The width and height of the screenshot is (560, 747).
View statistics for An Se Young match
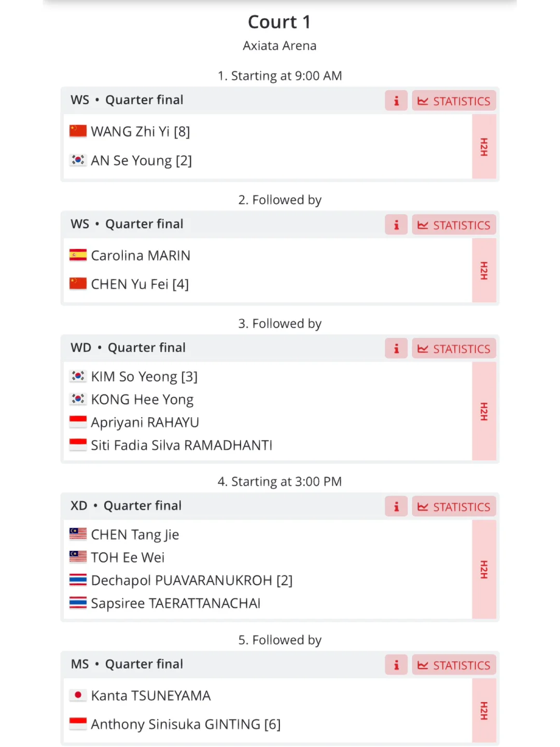click(x=454, y=101)
